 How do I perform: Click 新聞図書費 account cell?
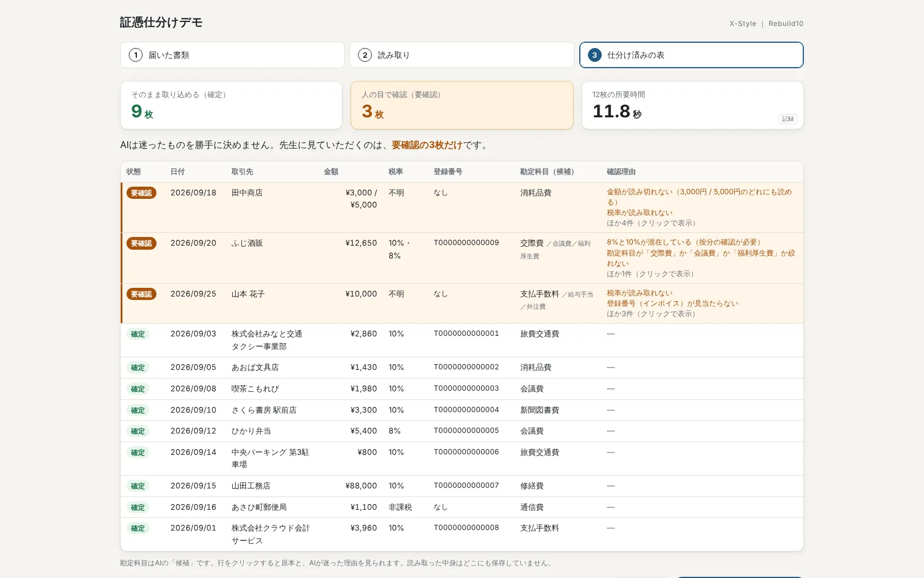(539, 410)
